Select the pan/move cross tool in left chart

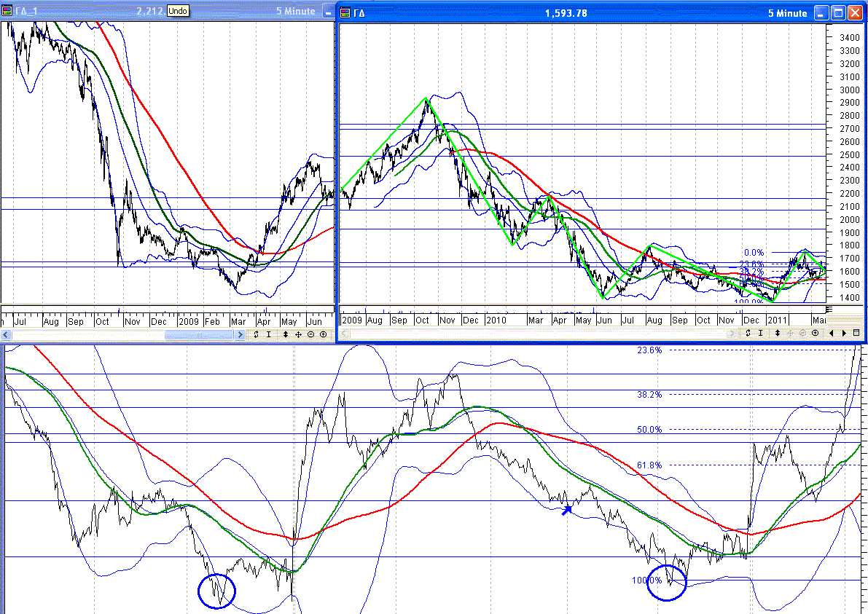298,334
